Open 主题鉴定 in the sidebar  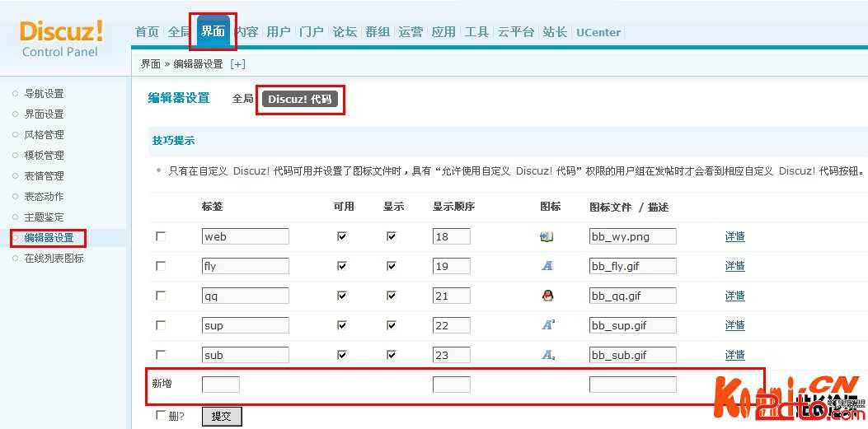(45, 217)
